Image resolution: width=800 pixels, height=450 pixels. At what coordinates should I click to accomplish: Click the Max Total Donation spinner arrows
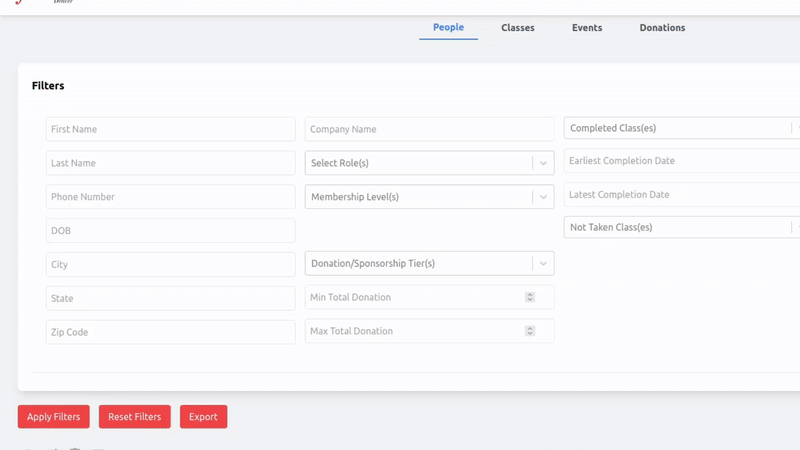[x=530, y=331]
